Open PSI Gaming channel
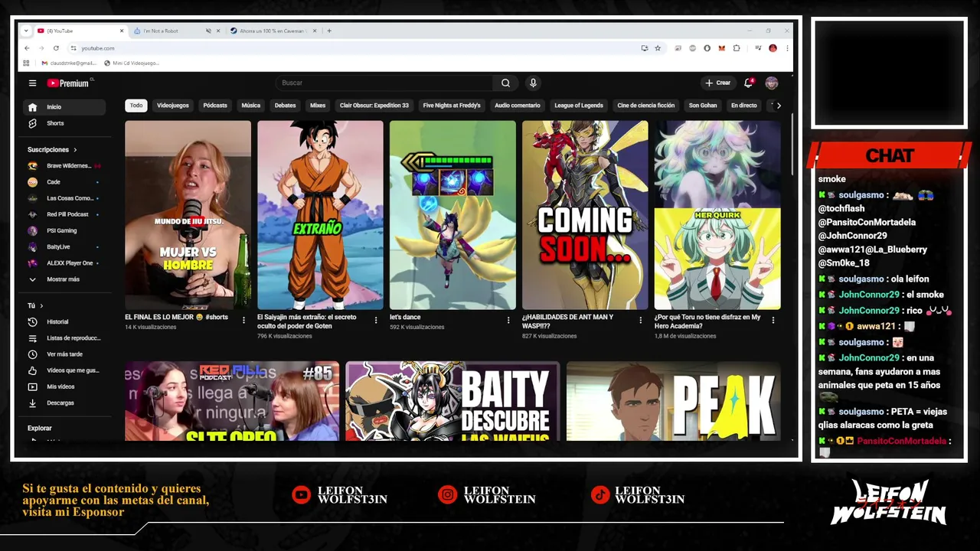Screen dimensions: 980x551 (x=64, y=230)
